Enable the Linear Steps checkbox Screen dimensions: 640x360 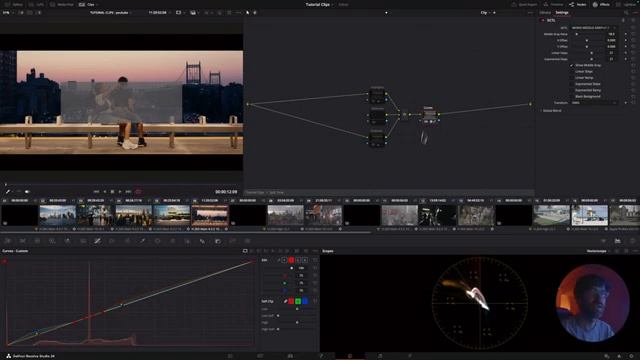pyautogui.click(x=572, y=71)
